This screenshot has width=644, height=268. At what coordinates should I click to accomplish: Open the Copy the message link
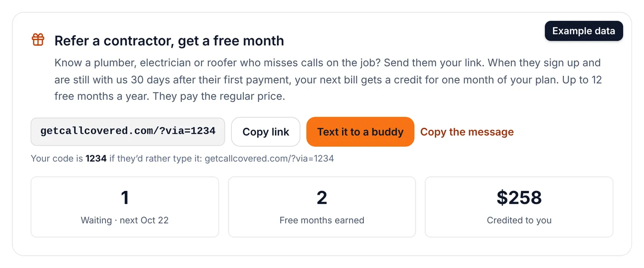pos(467,132)
